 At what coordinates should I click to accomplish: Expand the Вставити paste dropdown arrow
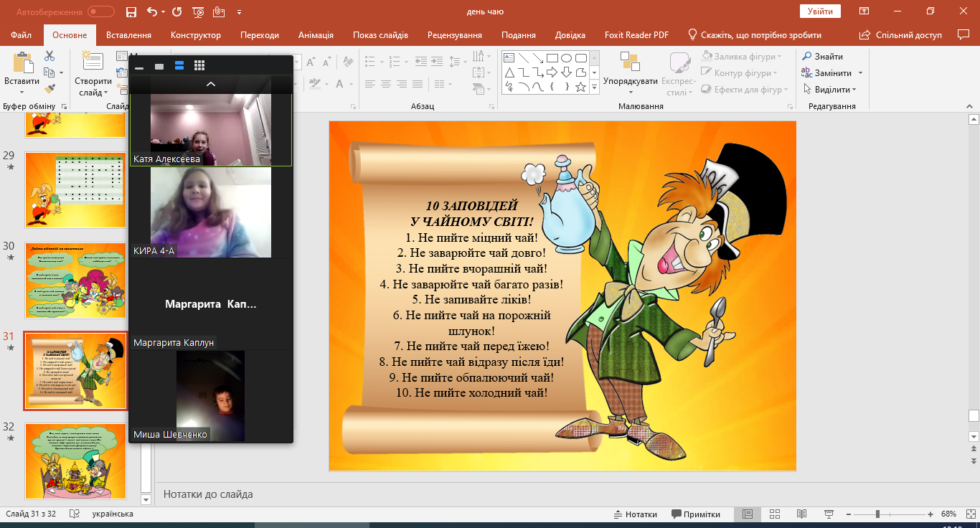(22, 93)
